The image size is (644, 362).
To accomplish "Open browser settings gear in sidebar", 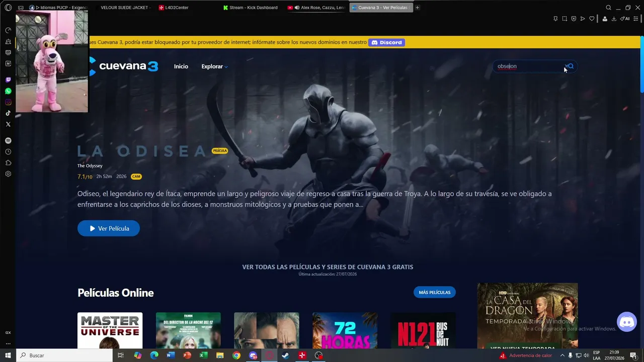I will point(8,174).
